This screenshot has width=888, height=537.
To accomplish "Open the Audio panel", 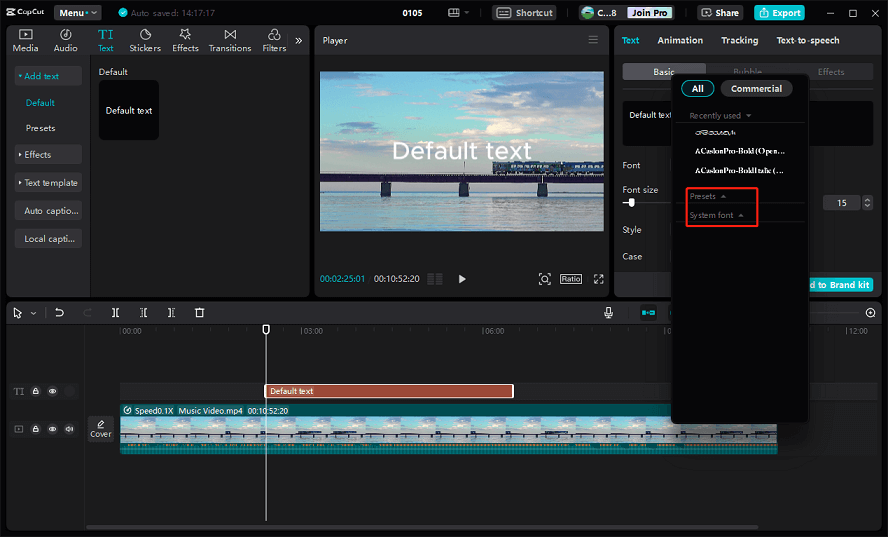I will click(66, 41).
